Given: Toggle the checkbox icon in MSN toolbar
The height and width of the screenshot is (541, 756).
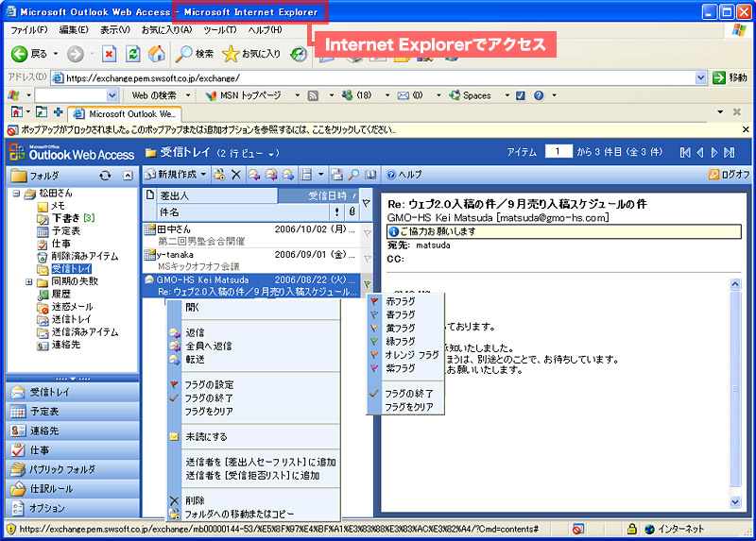Looking at the screenshot, I should 521,95.
